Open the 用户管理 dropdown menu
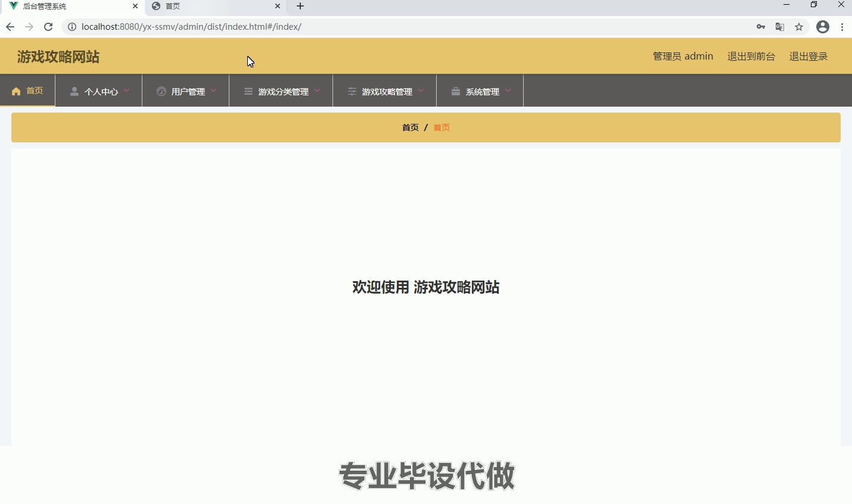852x504 pixels. (214, 91)
